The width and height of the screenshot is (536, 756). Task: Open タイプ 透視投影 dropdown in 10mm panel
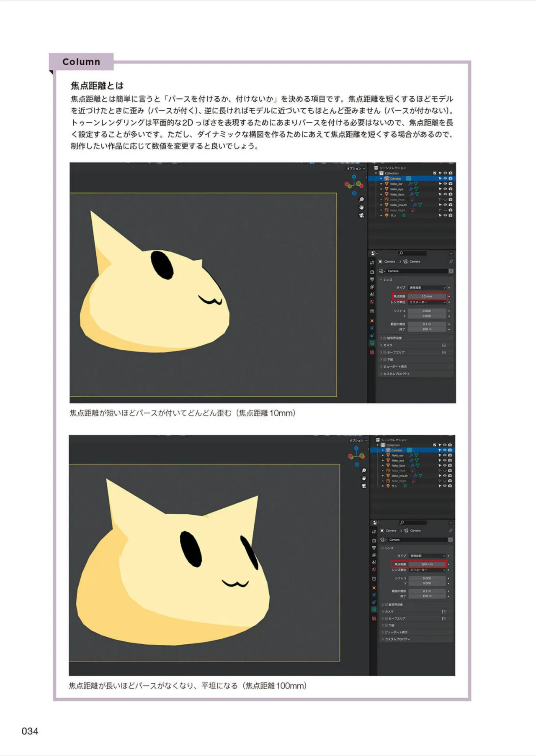[427, 288]
